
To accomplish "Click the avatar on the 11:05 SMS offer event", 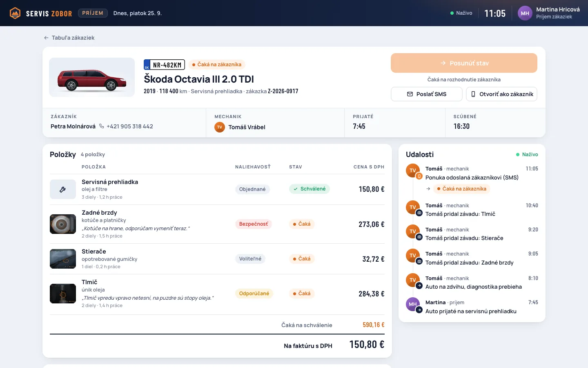I will pyautogui.click(x=413, y=171).
